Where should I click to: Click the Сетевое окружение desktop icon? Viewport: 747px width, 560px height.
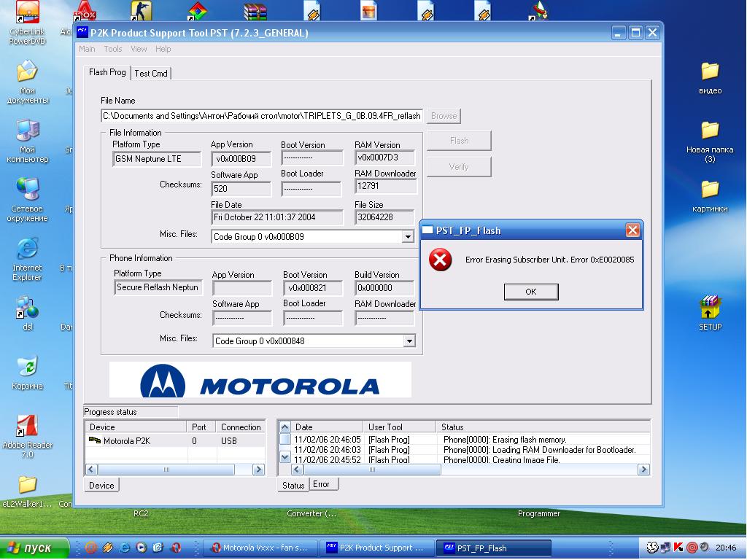click(27, 200)
